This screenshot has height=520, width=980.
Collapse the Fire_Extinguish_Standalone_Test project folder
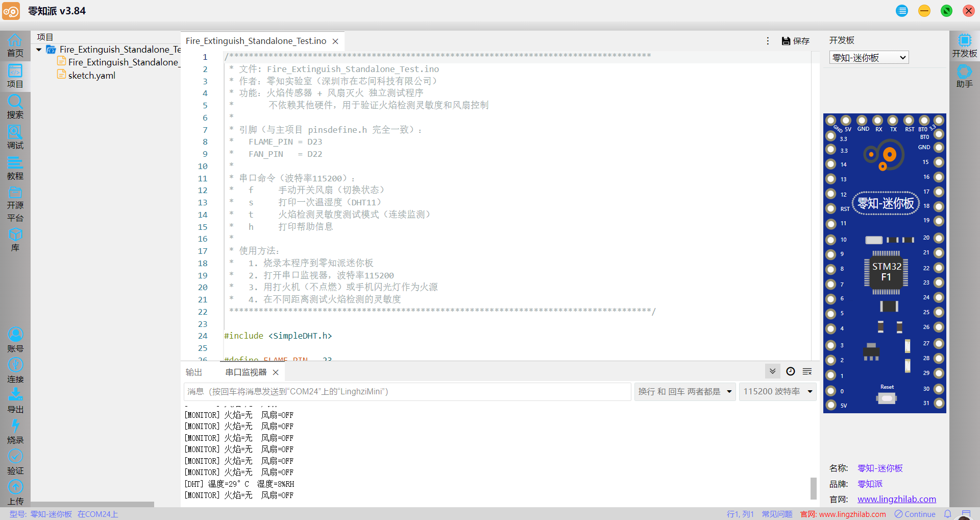point(39,50)
